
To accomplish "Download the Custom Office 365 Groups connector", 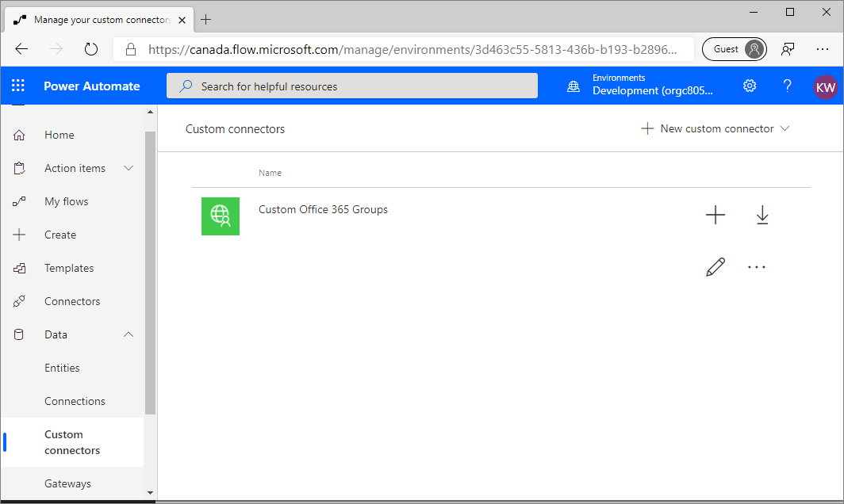I will 762,215.
